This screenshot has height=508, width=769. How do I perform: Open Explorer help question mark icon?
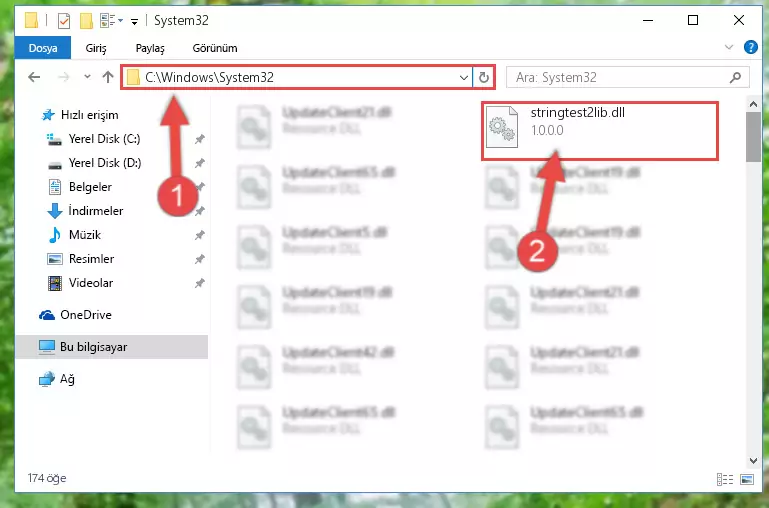pyautogui.click(x=750, y=47)
